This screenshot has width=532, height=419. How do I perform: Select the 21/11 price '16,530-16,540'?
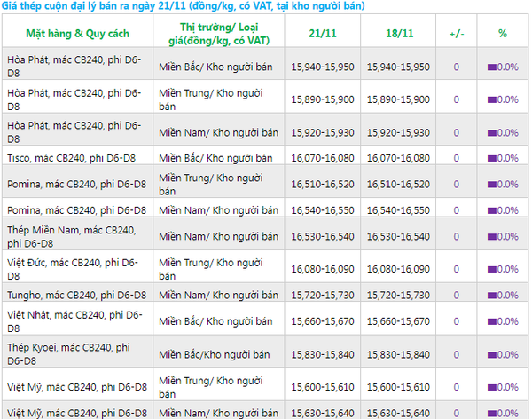click(323, 236)
